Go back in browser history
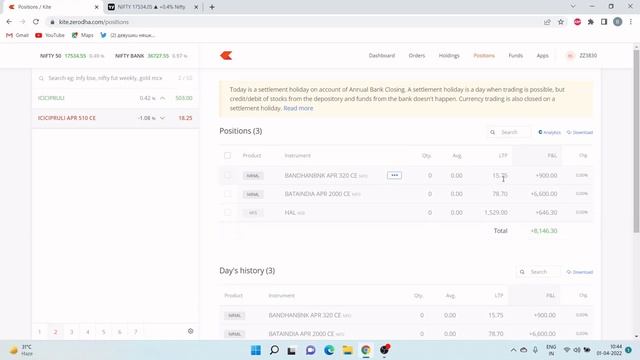Image resolution: width=640 pixels, height=360 pixels. (9, 22)
